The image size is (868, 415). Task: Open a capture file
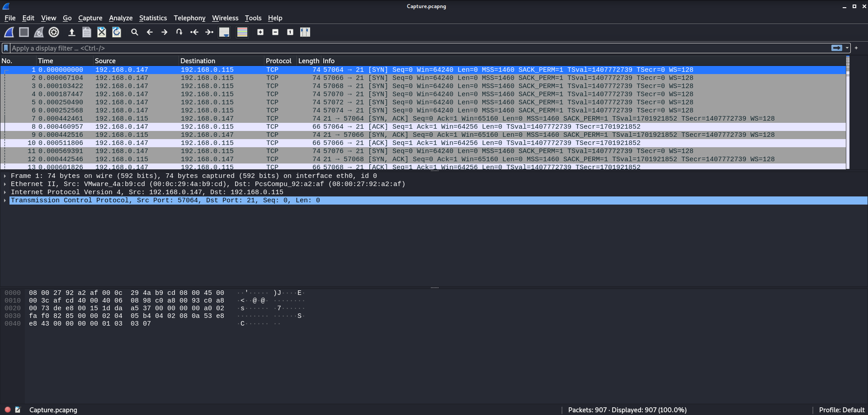(71, 32)
